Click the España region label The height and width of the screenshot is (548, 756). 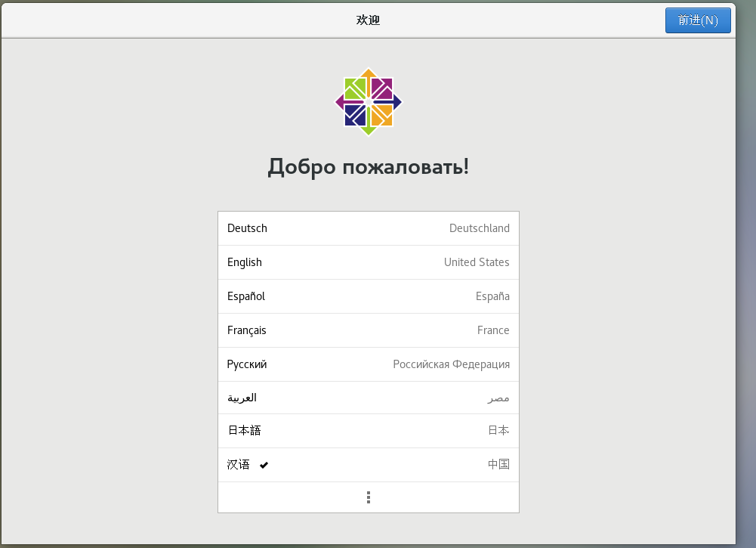tap(492, 296)
